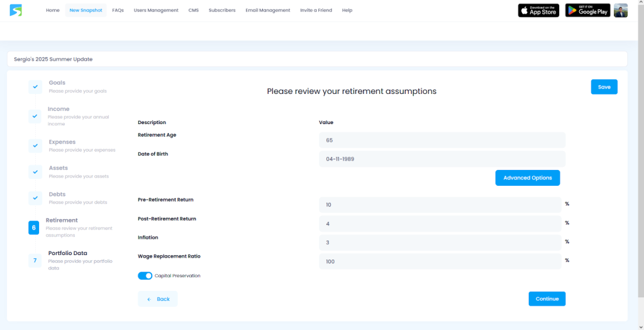Open the Google Play download badge
This screenshot has width=644, height=330.
[587, 10]
